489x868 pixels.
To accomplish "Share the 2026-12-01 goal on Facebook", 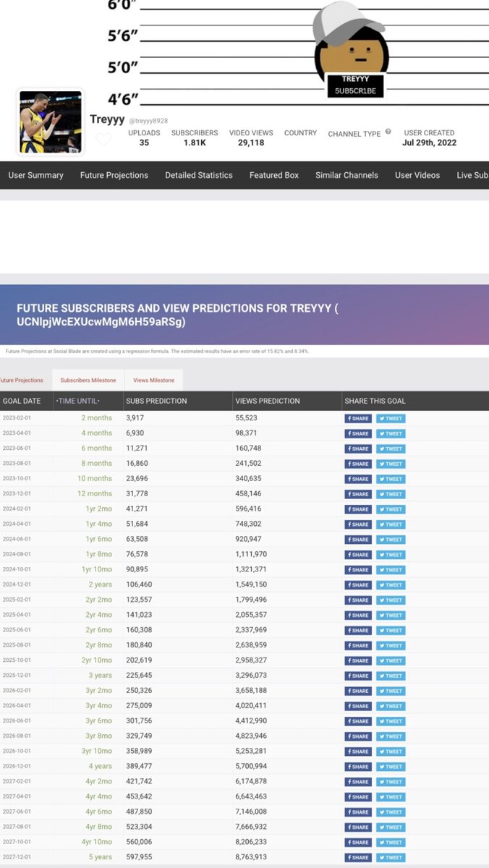I will point(358,767).
